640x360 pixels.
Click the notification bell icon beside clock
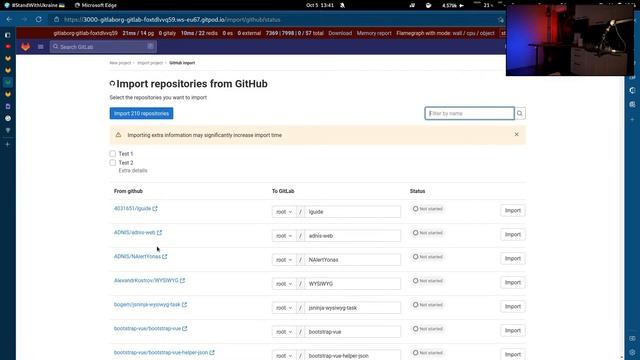pos(342,5)
